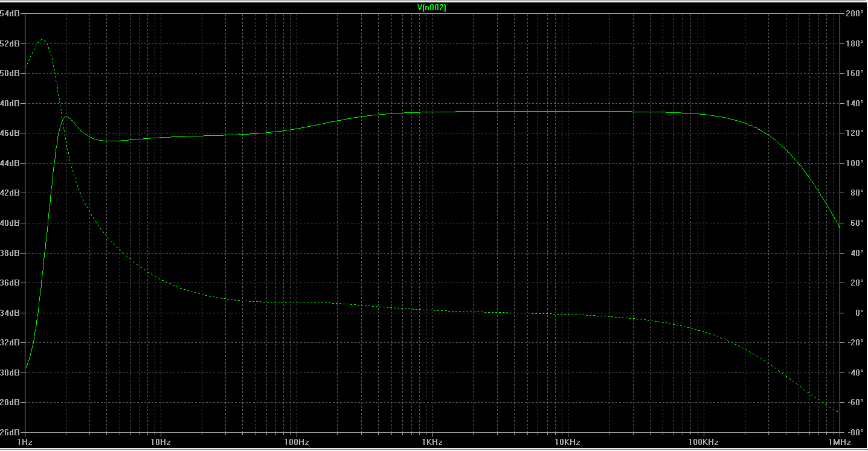Click the 52dB left axis label
Screen dimensions: 868x451
pyautogui.click(x=8, y=43)
